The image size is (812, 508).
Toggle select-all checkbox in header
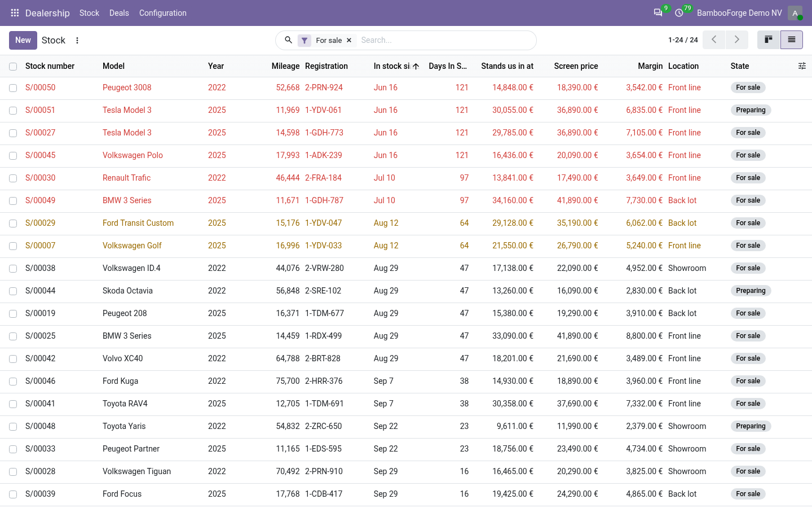click(13, 67)
